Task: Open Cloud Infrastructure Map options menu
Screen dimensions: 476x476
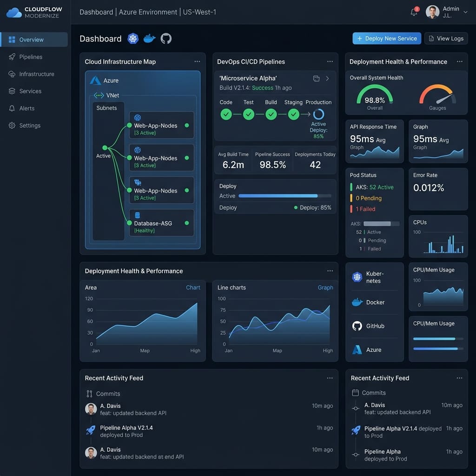Action: tap(197, 62)
